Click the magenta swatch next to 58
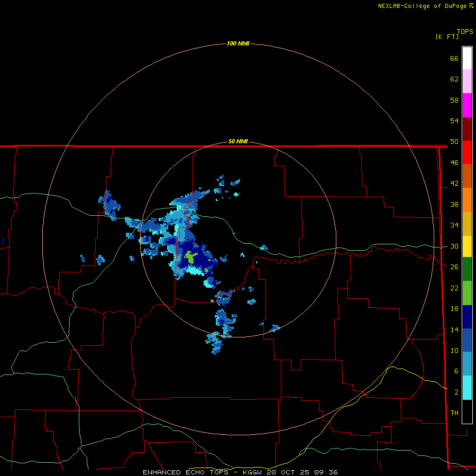Screen dimensions: 476x476 click(467, 105)
